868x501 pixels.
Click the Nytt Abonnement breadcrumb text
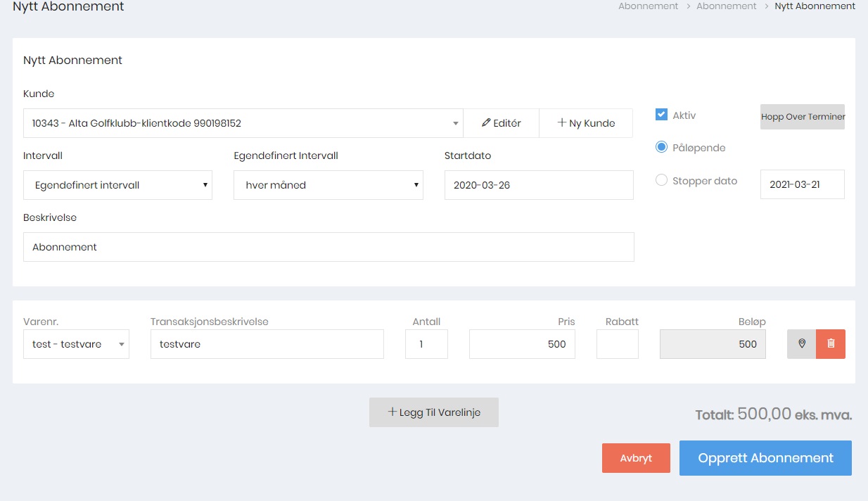(x=815, y=6)
